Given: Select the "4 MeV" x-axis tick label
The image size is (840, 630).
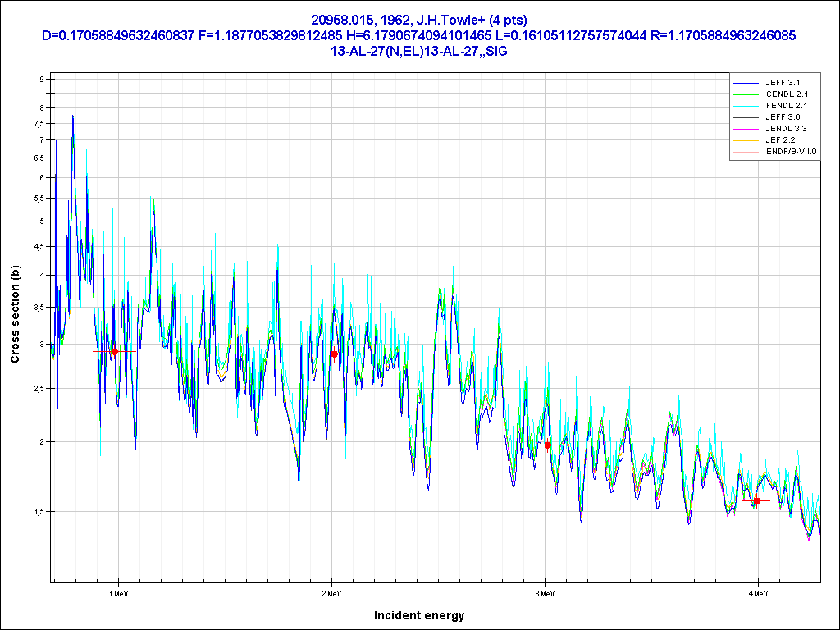Looking at the screenshot, I should tap(757, 593).
